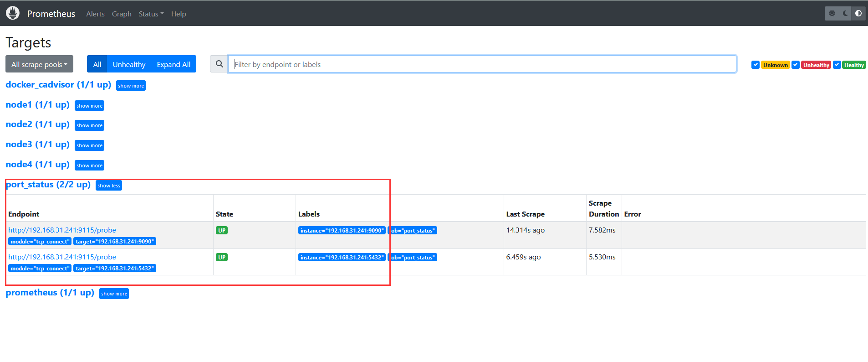Click the Expand All button
Image resolution: width=868 pixels, height=362 pixels.
174,64
